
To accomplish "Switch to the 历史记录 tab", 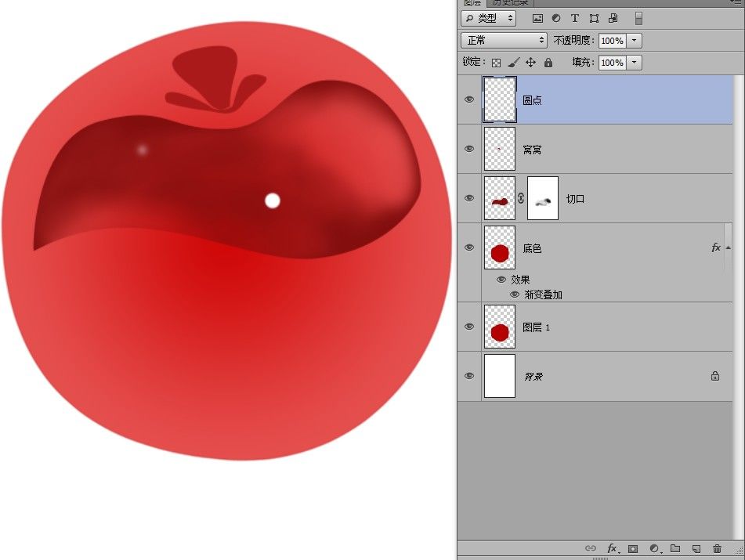I will (510, 3).
